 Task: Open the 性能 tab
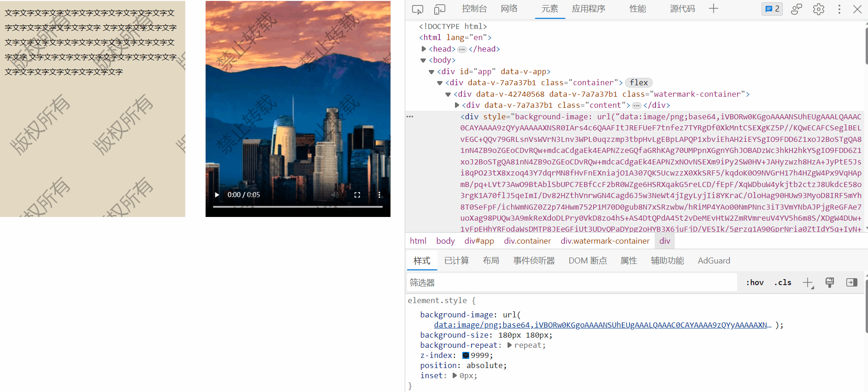(638, 9)
